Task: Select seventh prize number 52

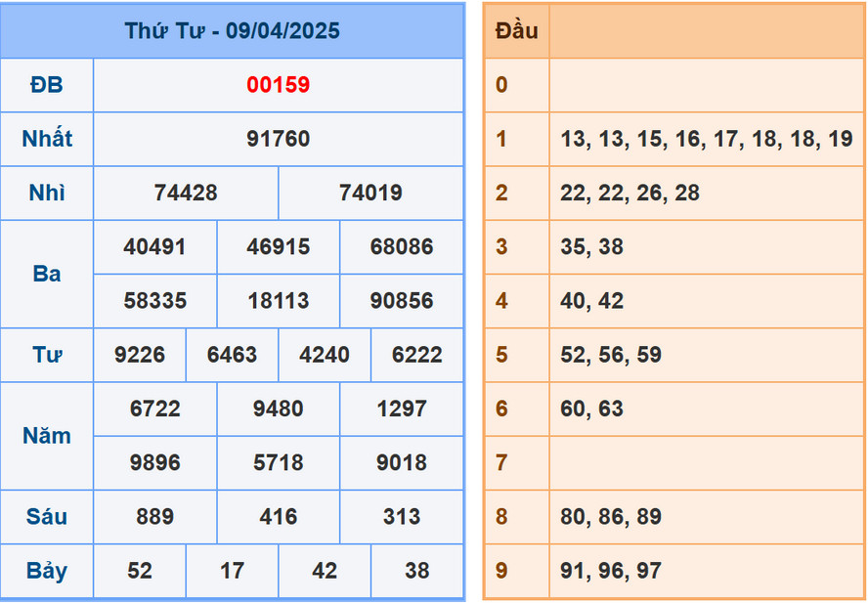Action: tap(139, 571)
